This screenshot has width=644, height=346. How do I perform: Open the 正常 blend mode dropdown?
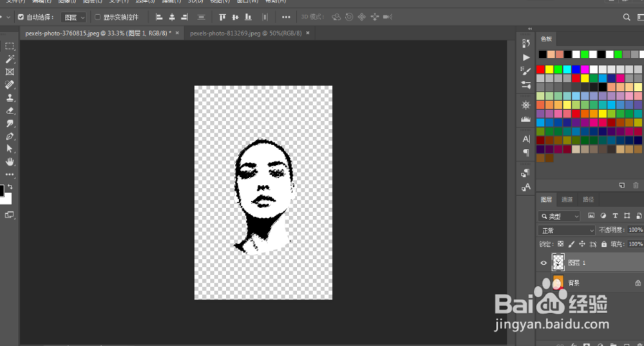point(566,230)
